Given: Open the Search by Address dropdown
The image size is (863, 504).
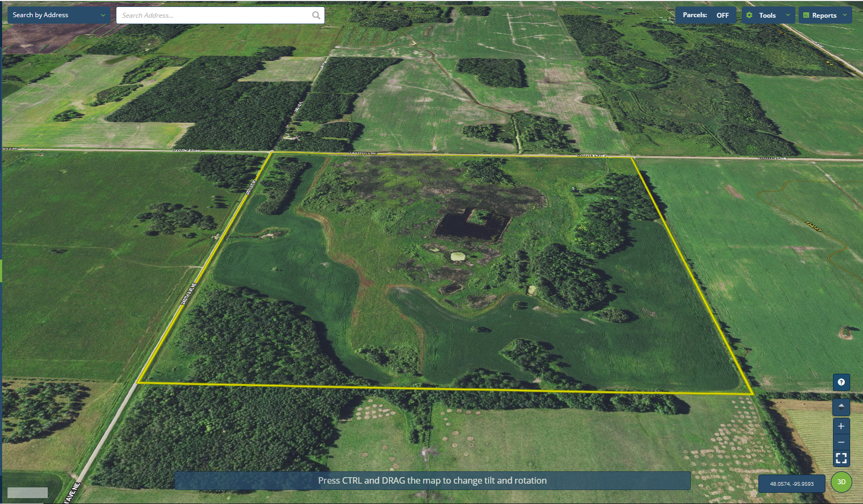Looking at the screenshot, I should [58, 15].
